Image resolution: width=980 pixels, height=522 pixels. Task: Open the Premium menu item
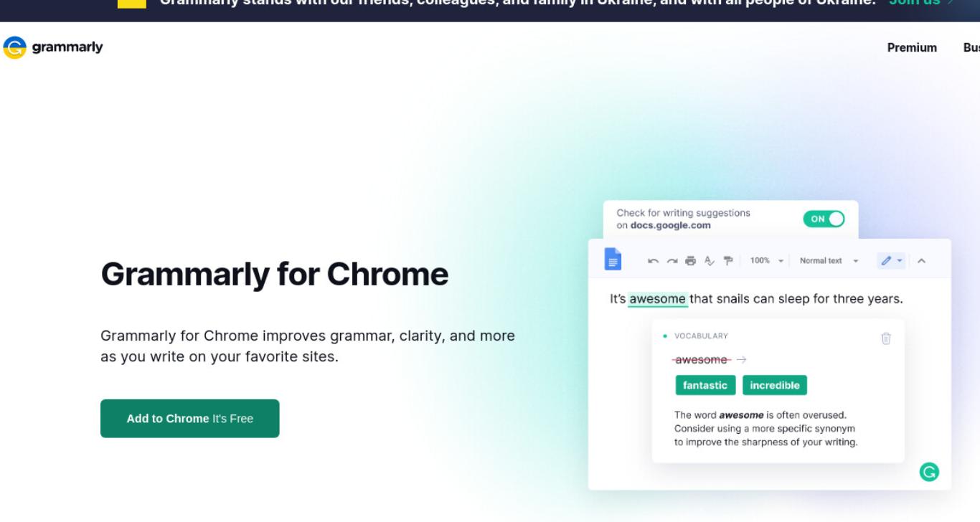(x=912, y=48)
